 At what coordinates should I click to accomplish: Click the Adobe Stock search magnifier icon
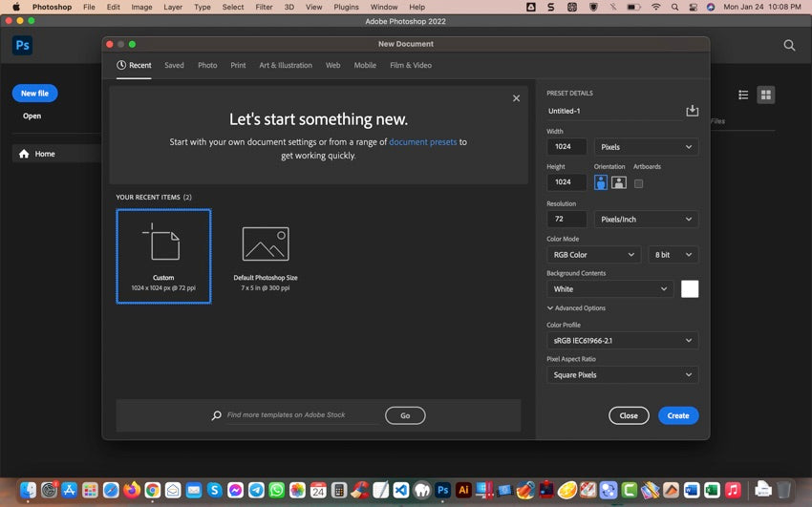[217, 415]
